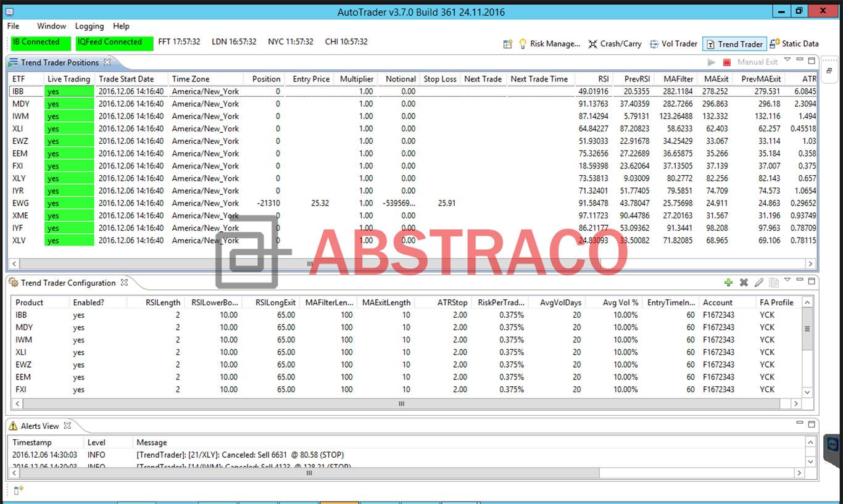Open the Static Data perspective
This screenshot has height=504, width=843.
794,44
